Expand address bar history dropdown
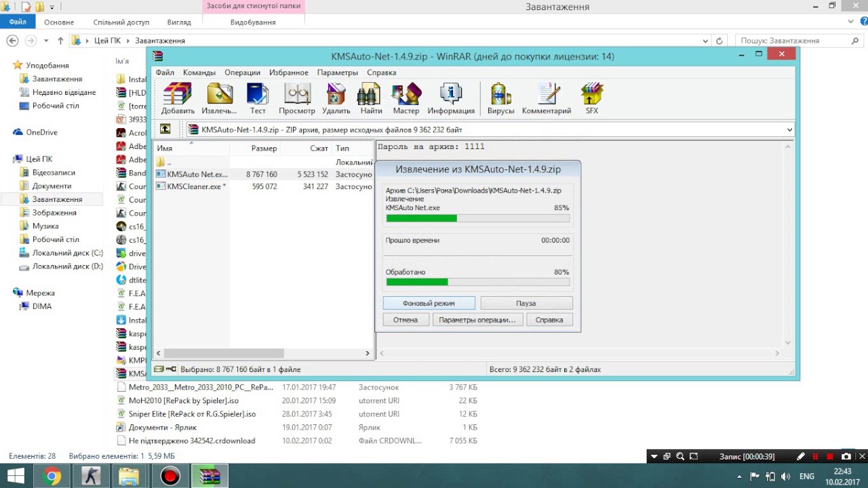Image resolution: width=868 pixels, height=488 pixels. [707, 41]
